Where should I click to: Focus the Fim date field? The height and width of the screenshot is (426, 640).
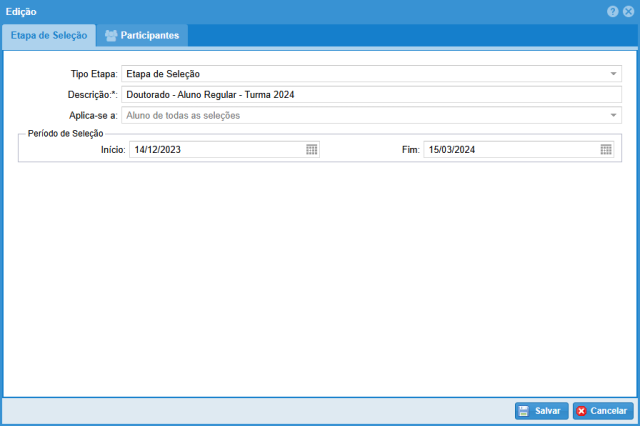coord(510,149)
